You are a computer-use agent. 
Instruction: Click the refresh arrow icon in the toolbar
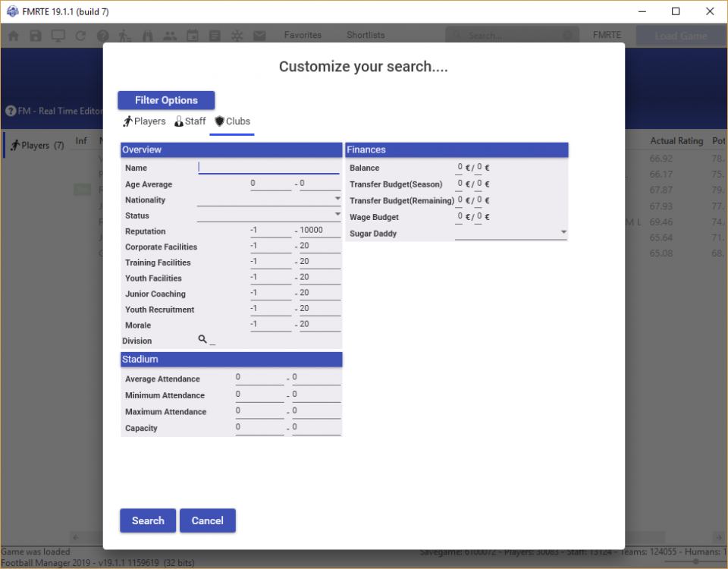[80, 36]
